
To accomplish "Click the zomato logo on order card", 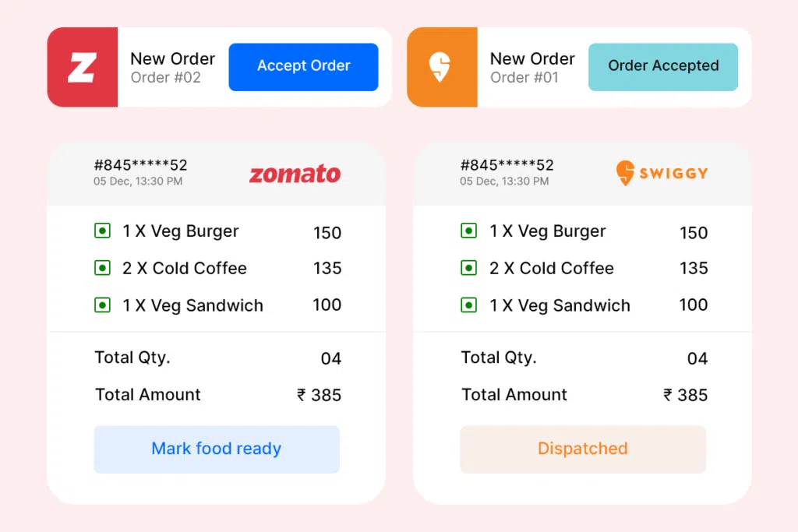I will click(295, 174).
